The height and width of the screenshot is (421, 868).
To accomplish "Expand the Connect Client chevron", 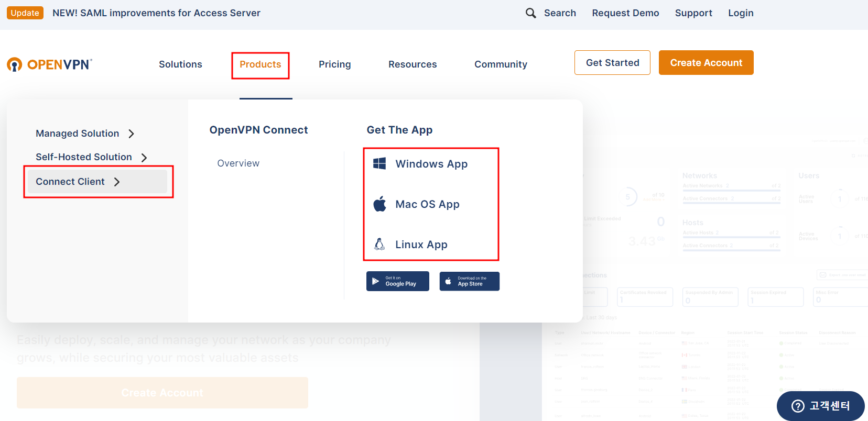I will [117, 182].
